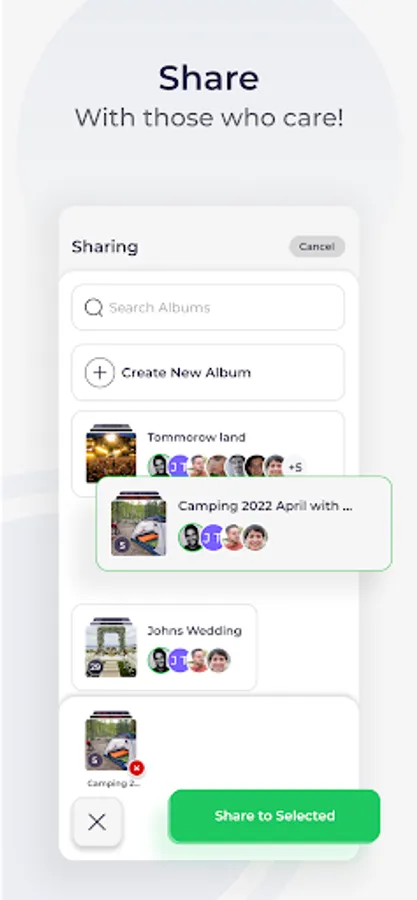Click the last avatar in Johns Wedding
The image size is (417, 900).
coord(219,660)
